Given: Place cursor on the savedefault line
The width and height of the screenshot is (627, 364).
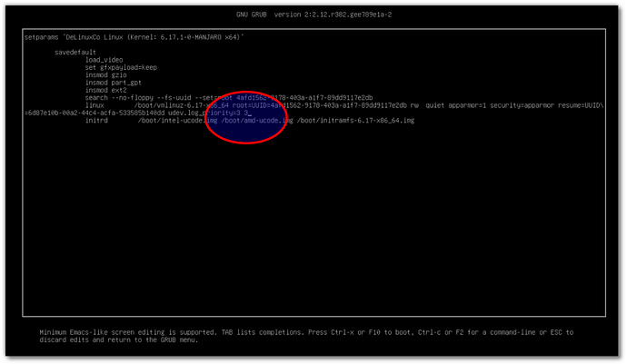Looking at the screenshot, I should click(x=75, y=53).
